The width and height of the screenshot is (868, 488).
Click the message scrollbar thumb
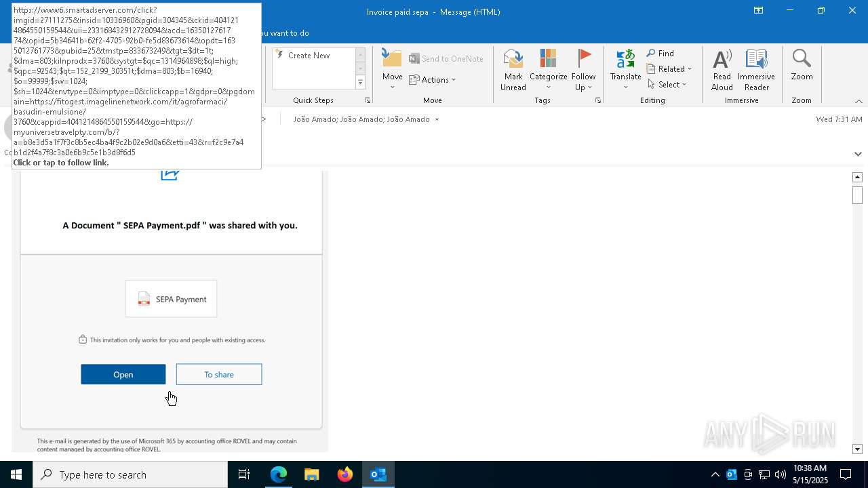click(x=857, y=195)
